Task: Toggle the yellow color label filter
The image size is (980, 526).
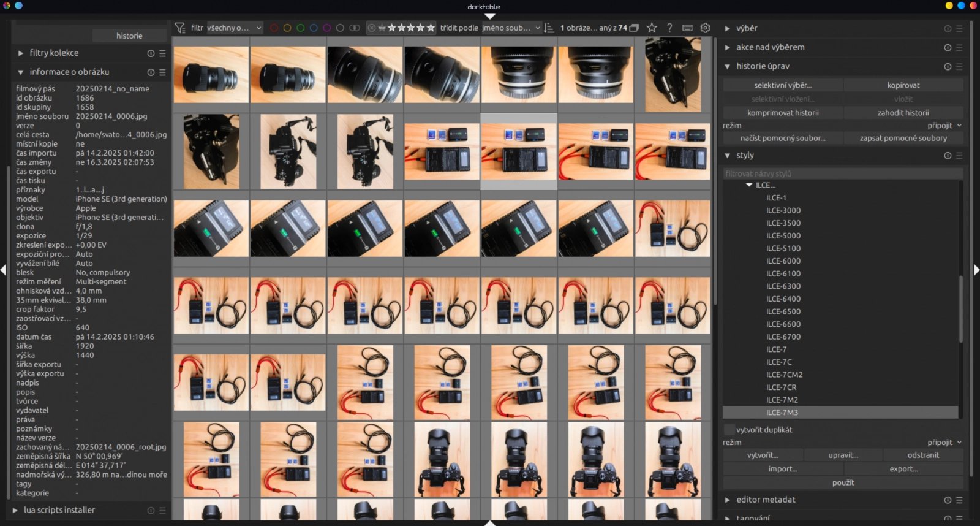Action: [287, 28]
